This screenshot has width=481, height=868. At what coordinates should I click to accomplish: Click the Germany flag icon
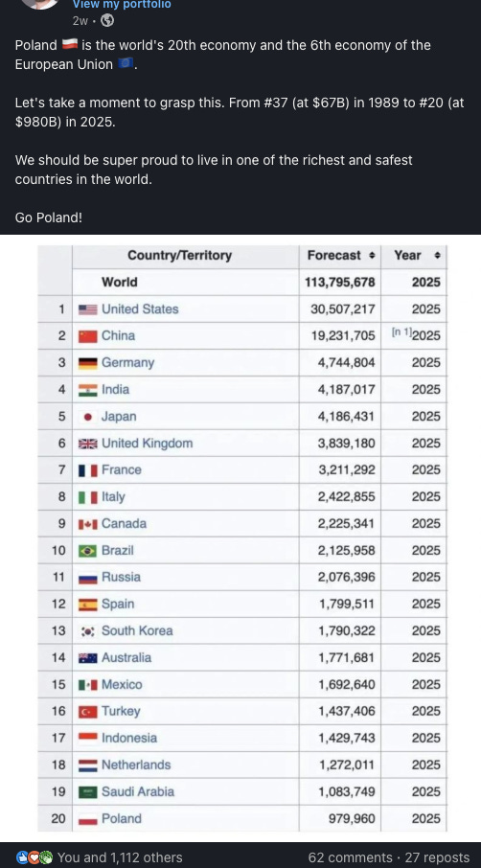pyautogui.click(x=87, y=363)
